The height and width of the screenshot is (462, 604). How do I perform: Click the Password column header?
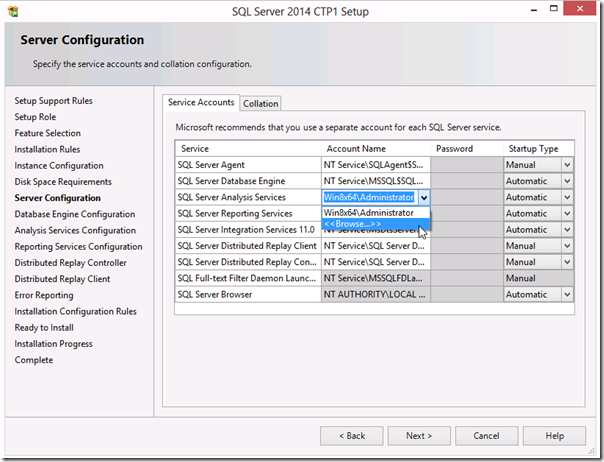[466, 149]
